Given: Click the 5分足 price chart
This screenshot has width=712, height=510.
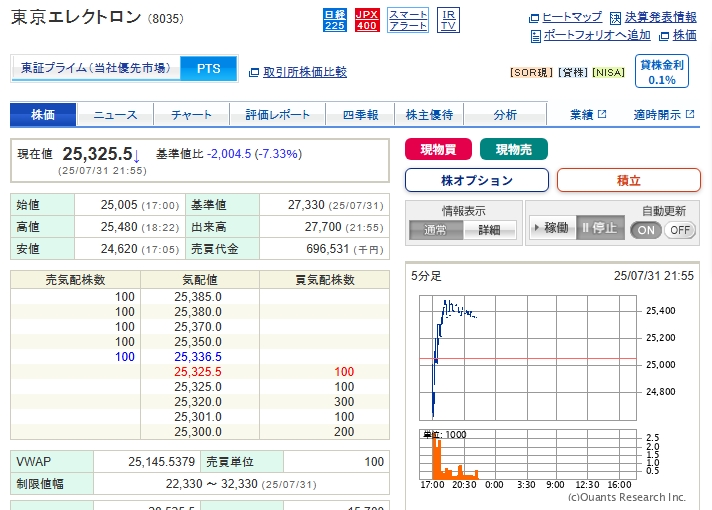Looking at the screenshot, I should [x=528, y=358].
